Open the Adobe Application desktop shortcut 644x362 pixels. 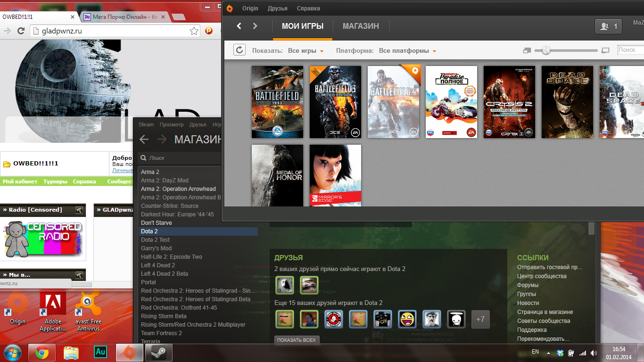(53, 312)
